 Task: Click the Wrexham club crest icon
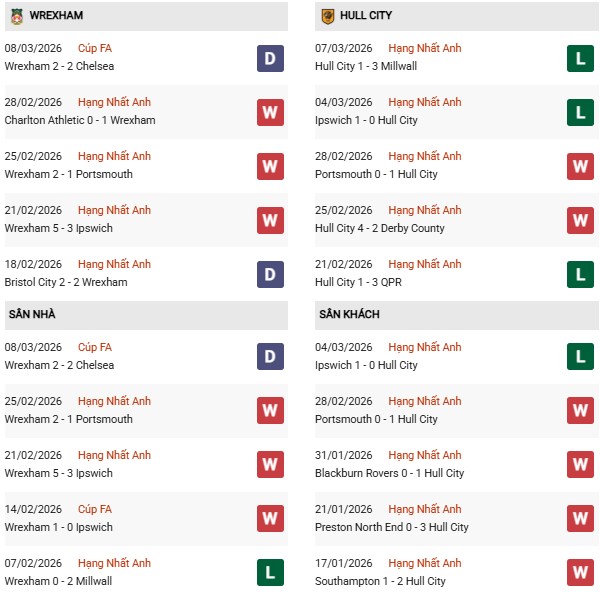tap(15, 15)
